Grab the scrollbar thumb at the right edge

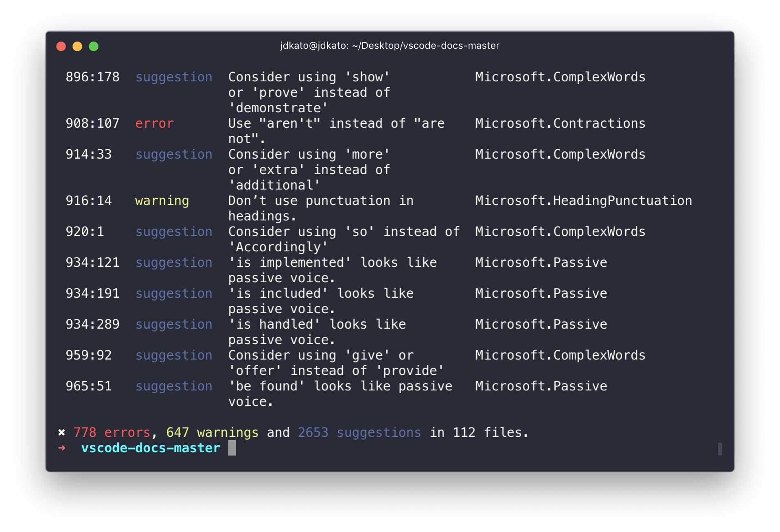(720, 449)
